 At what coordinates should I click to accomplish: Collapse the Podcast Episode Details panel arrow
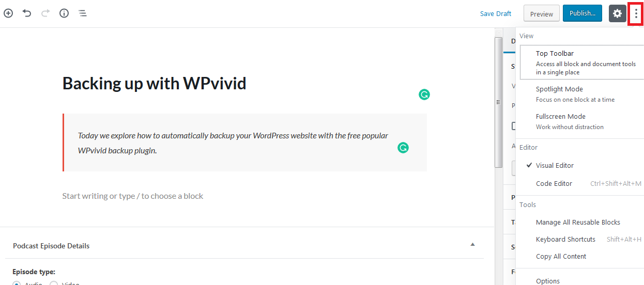(x=472, y=245)
